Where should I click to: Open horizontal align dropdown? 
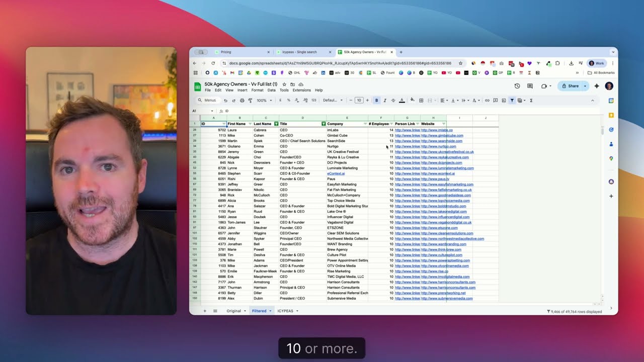[444, 101]
